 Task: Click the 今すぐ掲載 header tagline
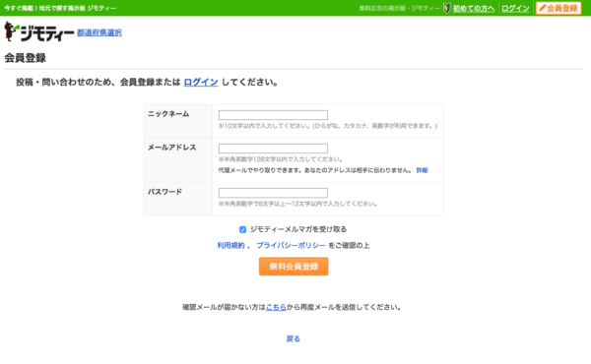[60, 8]
